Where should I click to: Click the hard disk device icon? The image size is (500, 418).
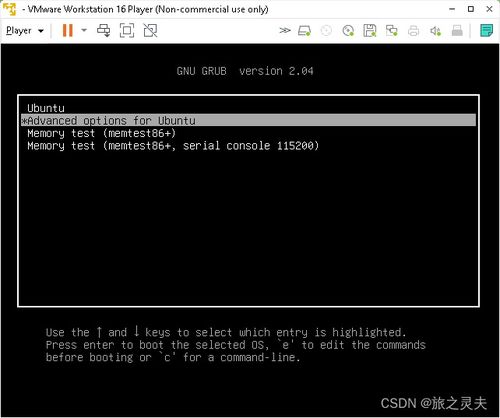tap(304, 31)
